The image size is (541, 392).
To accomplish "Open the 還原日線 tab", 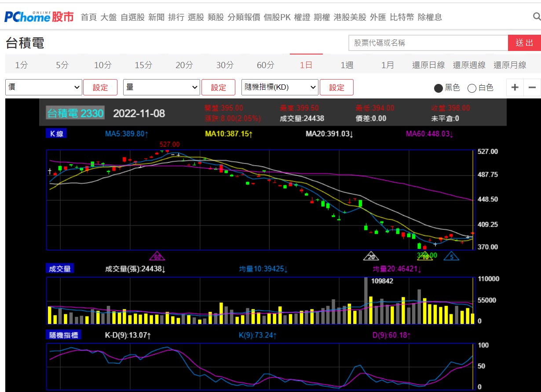I will click(x=428, y=65).
